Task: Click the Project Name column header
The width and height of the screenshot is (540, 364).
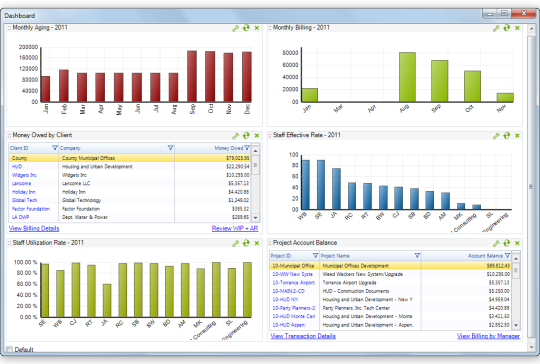Action: pos(370,256)
